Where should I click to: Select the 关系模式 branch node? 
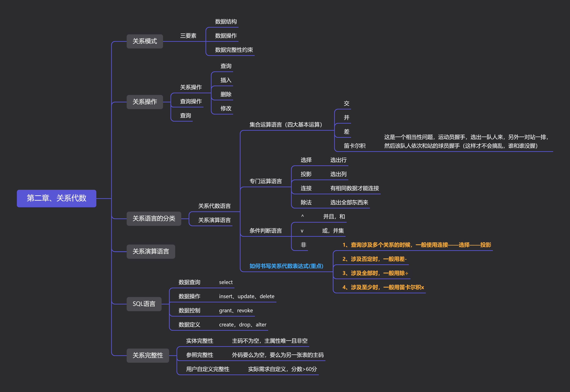coord(145,41)
